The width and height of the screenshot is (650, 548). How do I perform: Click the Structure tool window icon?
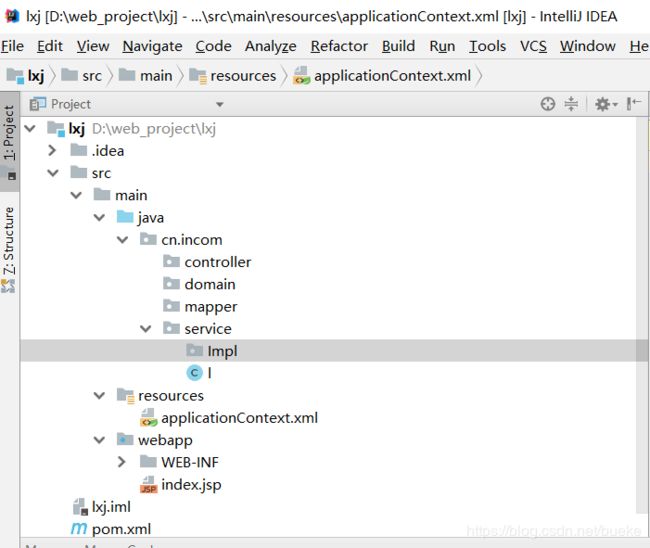pyautogui.click(x=8, y=286)
